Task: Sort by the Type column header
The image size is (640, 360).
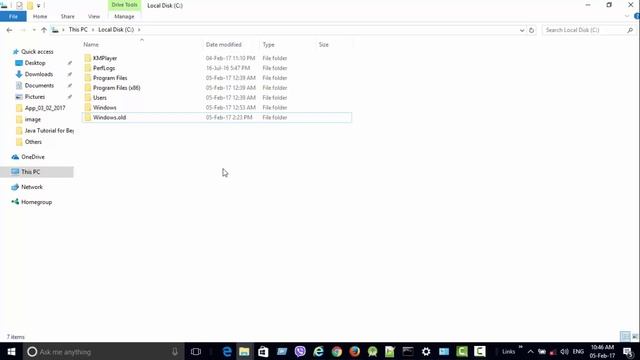Action: click(269, 44)
